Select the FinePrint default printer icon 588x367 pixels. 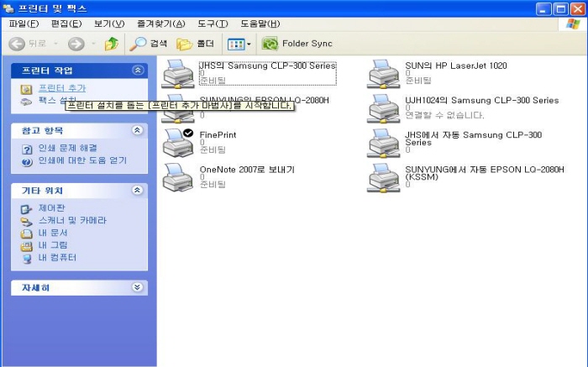[x=178, y=143]
